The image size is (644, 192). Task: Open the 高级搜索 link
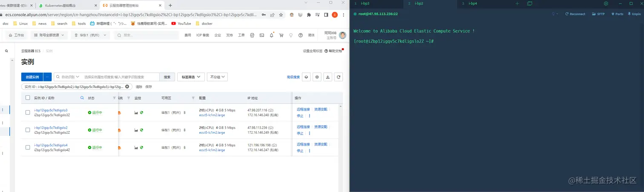click(x=293, y=77)
